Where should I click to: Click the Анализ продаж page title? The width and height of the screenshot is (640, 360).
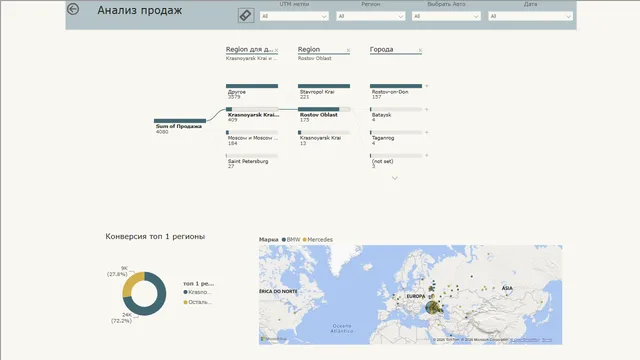[x=140, y=10]
